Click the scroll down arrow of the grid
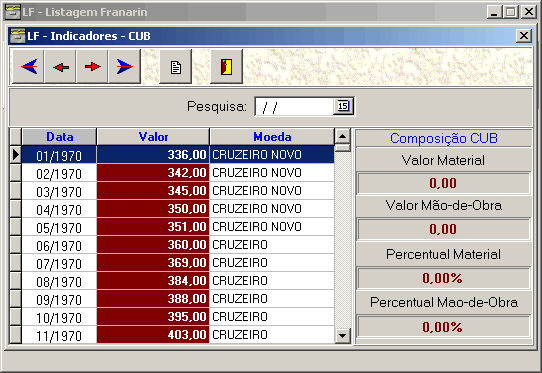542x373 pixels. pyautogui.click(x=343, y=335)
